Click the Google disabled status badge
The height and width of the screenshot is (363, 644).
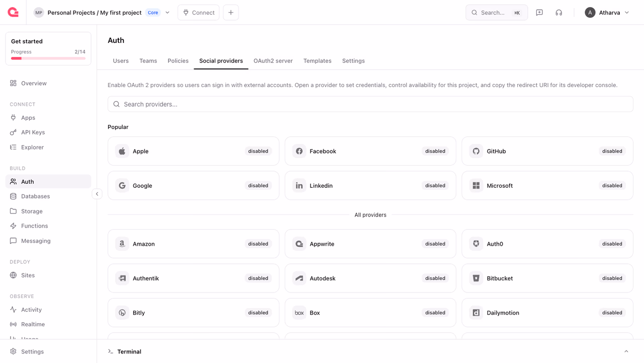[x=258, y=186]
